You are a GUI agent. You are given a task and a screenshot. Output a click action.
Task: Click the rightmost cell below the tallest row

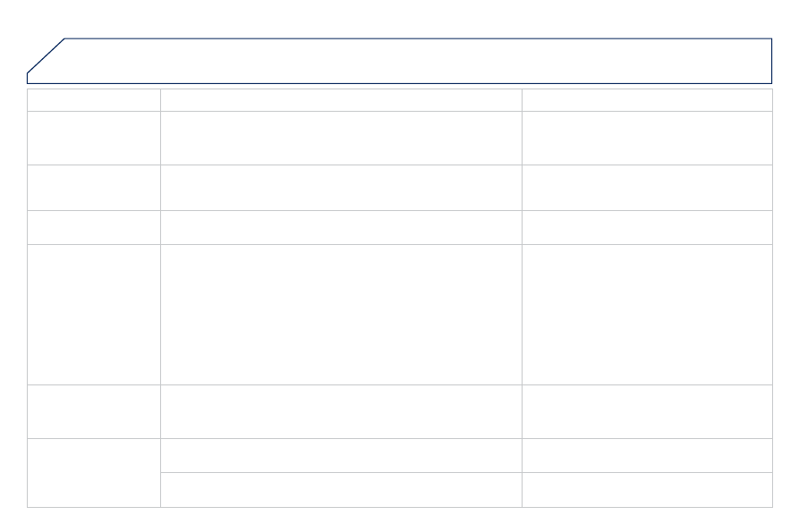pyautogui.click(x=647, y=411)
